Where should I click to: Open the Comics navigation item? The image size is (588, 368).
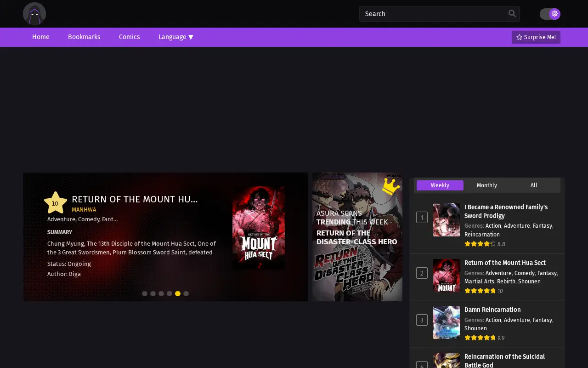click(129, 37)
